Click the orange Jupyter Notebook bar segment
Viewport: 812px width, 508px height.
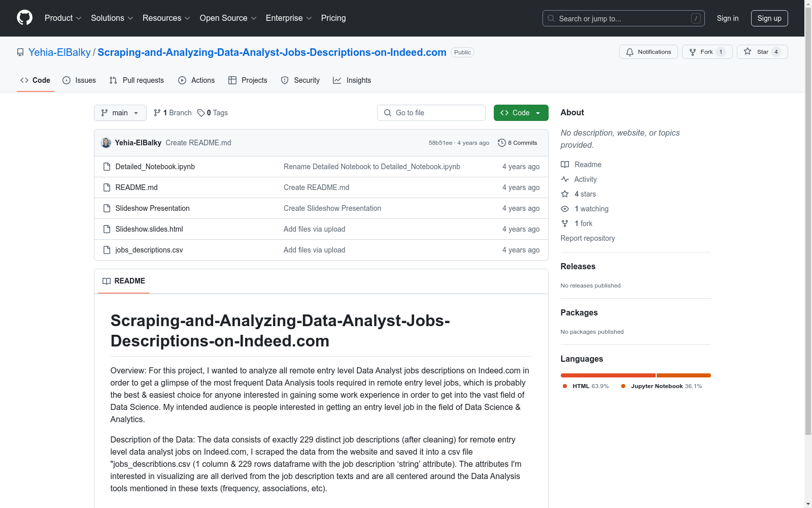[684, 375]
